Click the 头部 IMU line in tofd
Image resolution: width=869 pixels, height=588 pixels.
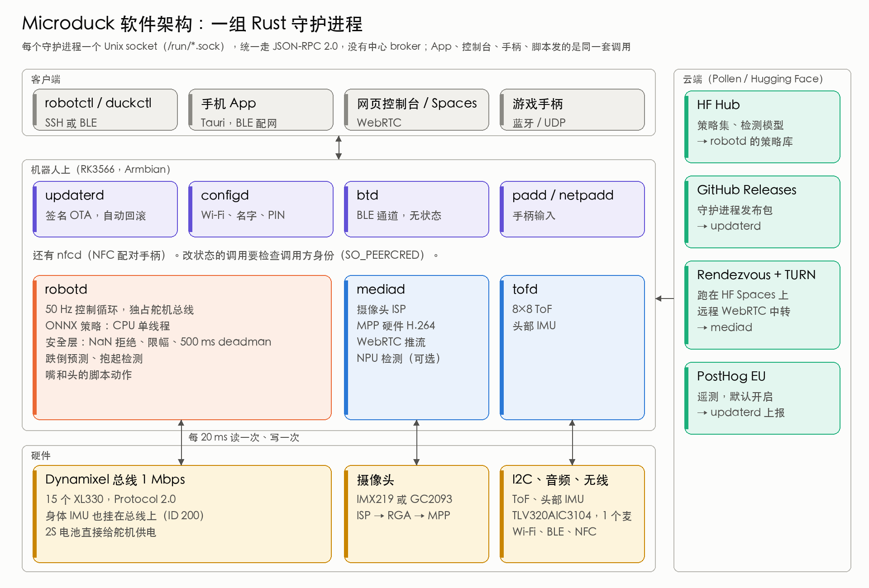534,326
